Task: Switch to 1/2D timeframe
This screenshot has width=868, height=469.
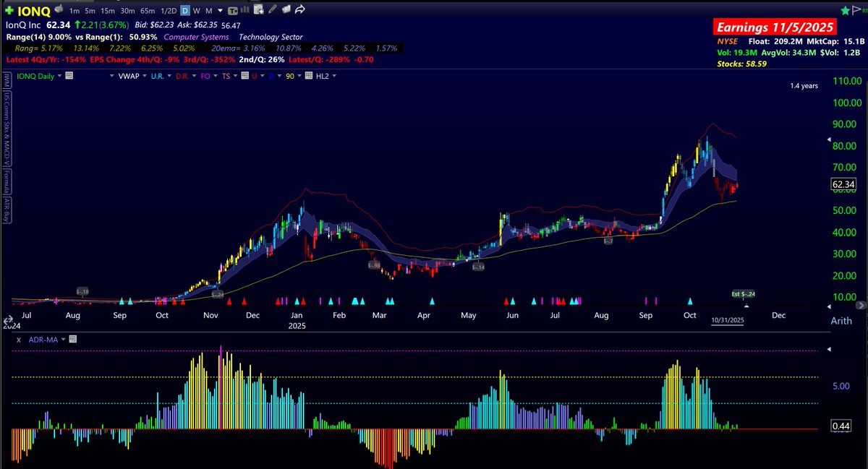Action: pos(169,11)
